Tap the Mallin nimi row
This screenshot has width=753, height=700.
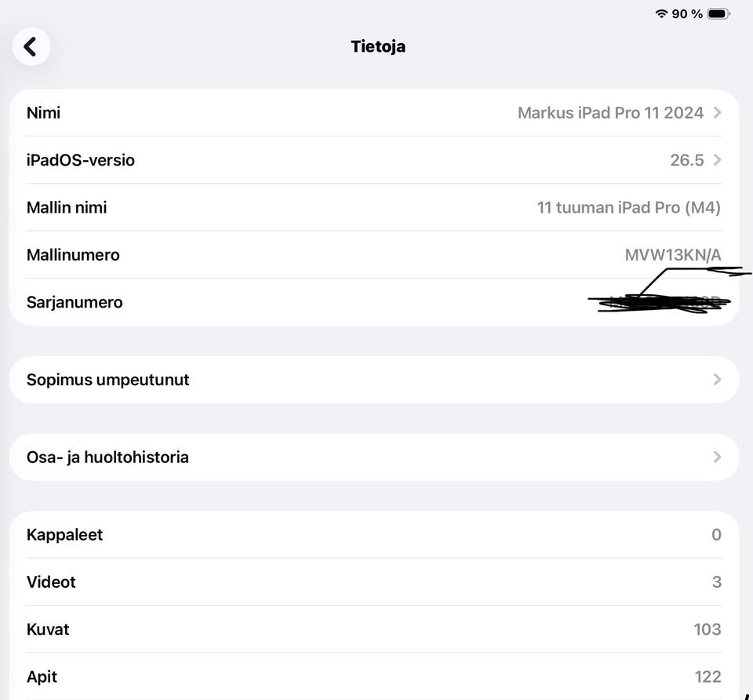coord(374,207)
